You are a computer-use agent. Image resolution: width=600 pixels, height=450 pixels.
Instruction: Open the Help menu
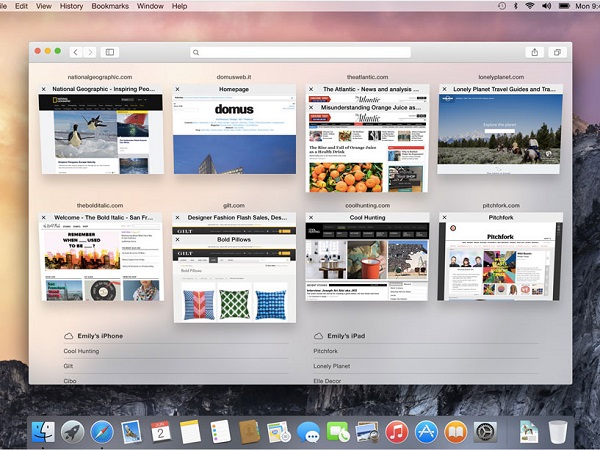point(179,6)
